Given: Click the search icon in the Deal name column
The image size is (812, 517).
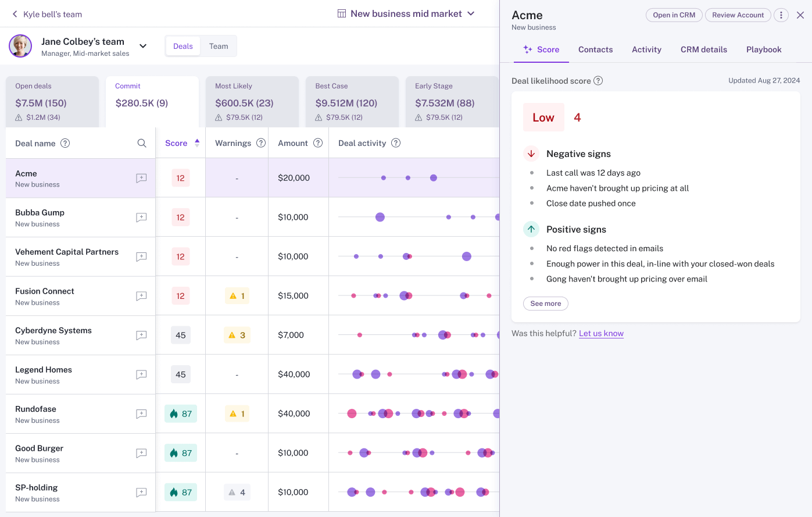Looking at the screenshot, I should [142, 142].
